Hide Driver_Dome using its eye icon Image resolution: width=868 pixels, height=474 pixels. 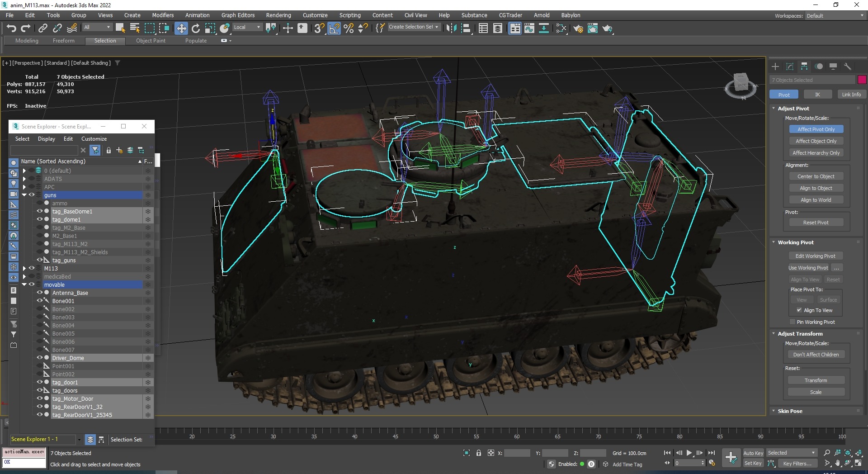pos(40,358)
